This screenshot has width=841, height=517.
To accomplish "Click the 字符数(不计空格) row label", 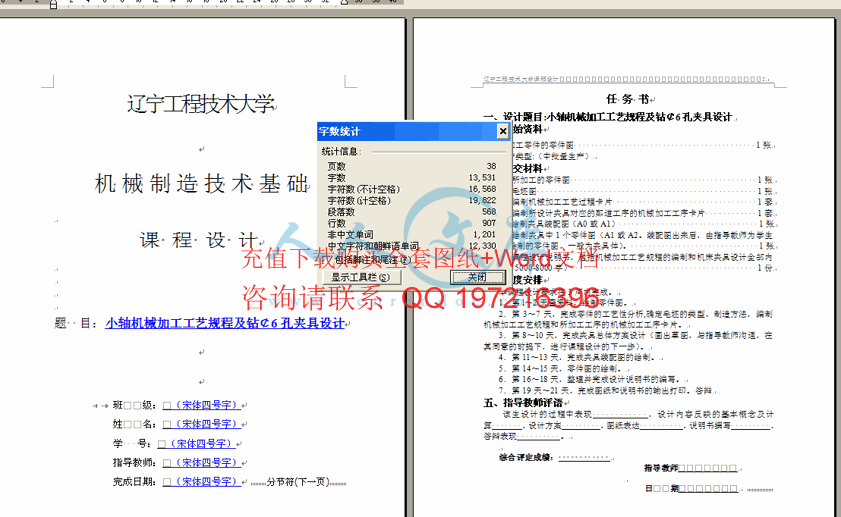I will 364,189.
